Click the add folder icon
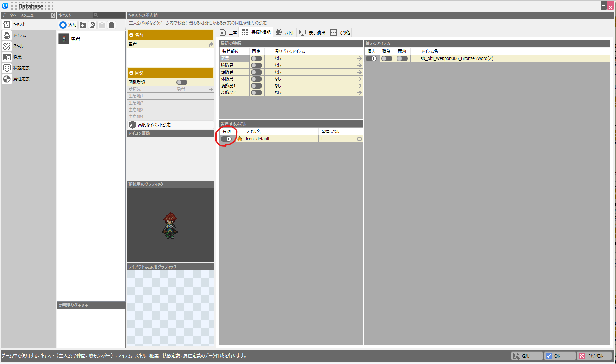Viewport: 616px width, 364px height. click(83, 25)
